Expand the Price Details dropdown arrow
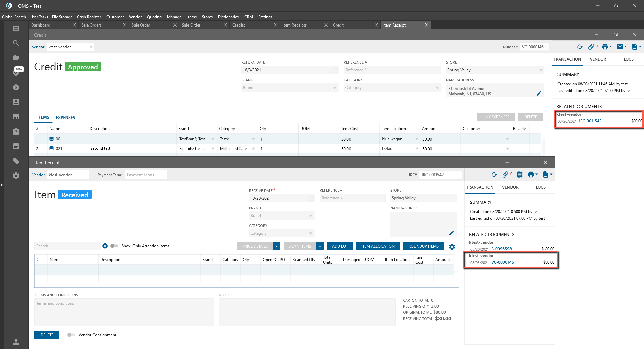 click(x=277, y=246)
